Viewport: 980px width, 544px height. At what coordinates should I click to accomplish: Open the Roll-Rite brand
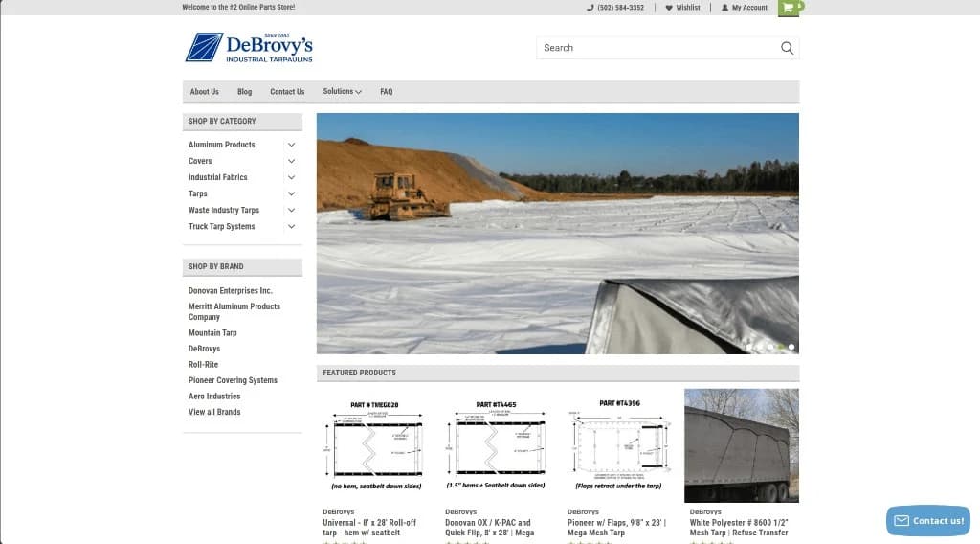click(203, 365)
